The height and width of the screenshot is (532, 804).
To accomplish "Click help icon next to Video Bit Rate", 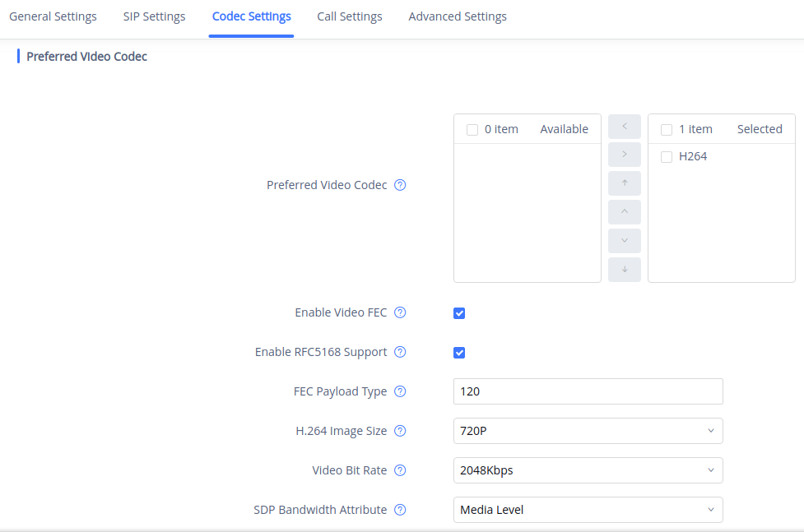I will 400,470.
